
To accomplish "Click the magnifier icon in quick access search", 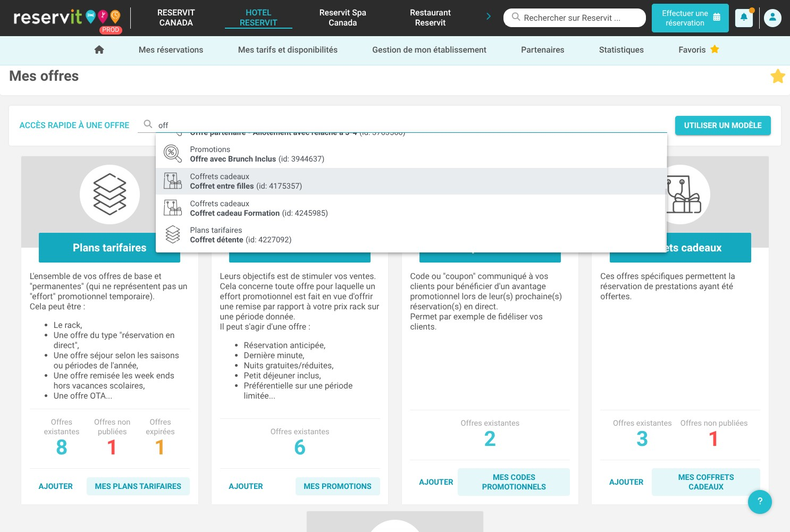I will pos(148,124).
